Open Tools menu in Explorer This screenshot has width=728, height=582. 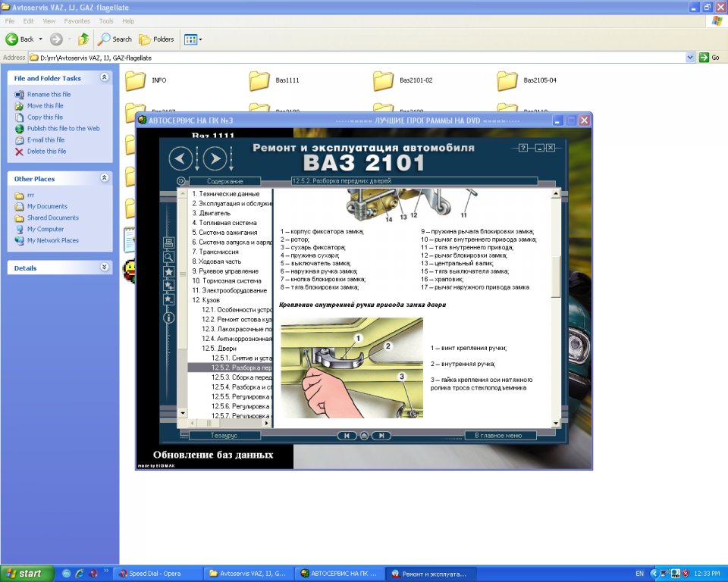tap(106, 21)
